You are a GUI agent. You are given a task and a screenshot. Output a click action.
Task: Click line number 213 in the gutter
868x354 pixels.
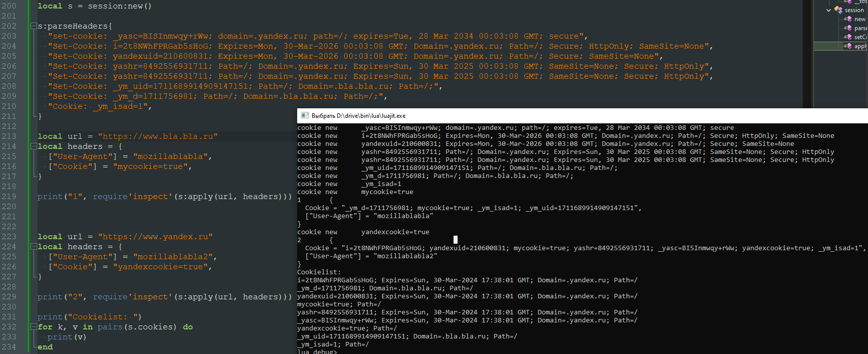pos(9,136)
